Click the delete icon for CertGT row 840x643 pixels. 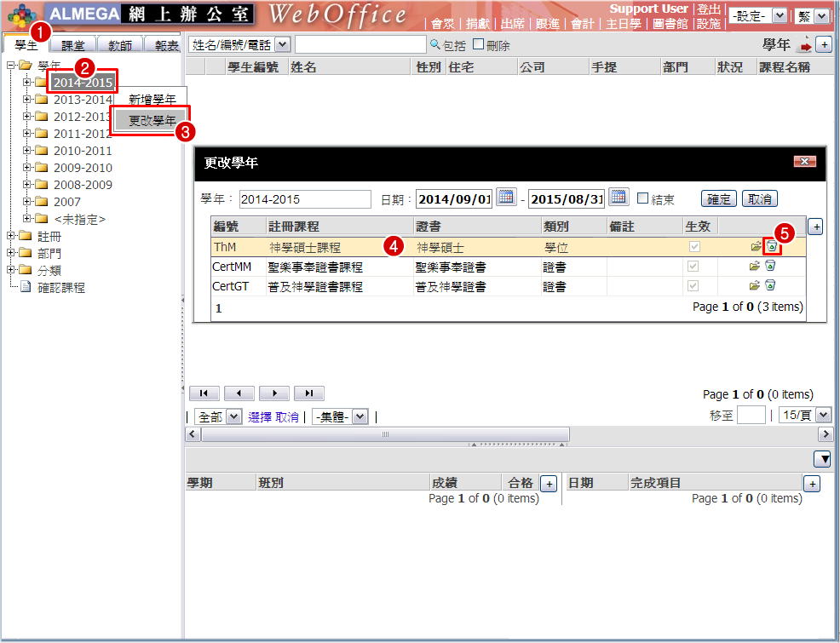point(770,287)
